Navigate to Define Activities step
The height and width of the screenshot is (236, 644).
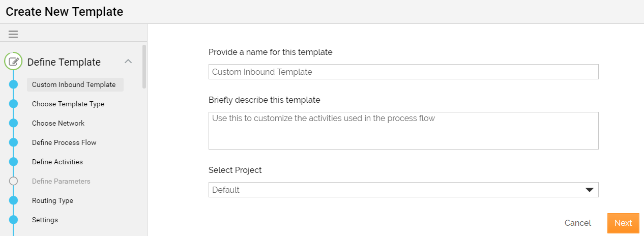click(57, 162)
